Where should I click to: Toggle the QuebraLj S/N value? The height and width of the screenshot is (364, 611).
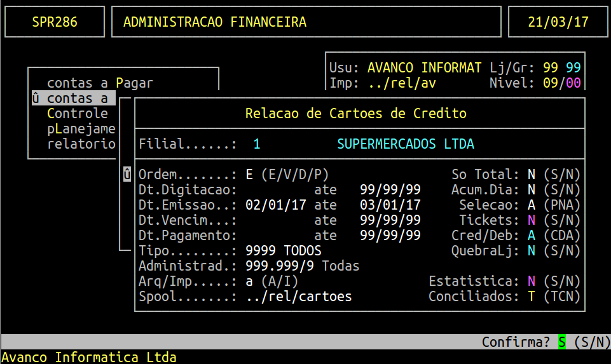531,251
